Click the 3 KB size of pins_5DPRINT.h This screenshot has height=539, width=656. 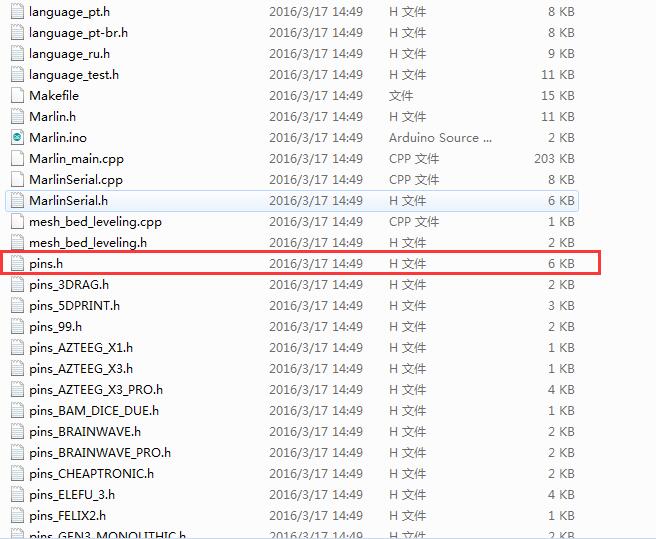click(x=561, y=305)
